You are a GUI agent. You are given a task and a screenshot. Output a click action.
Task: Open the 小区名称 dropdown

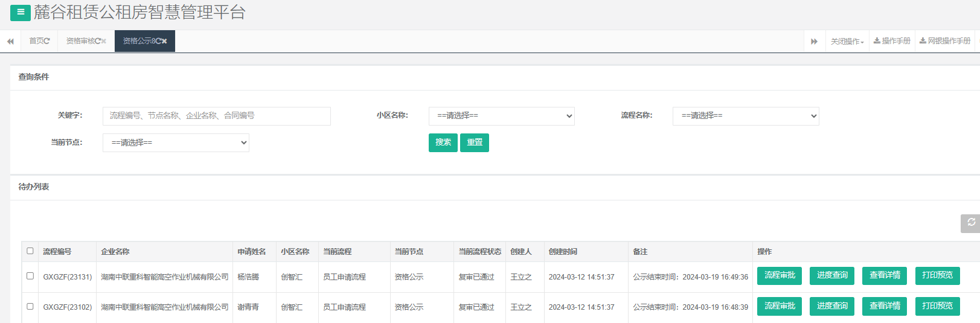point(501,116)
